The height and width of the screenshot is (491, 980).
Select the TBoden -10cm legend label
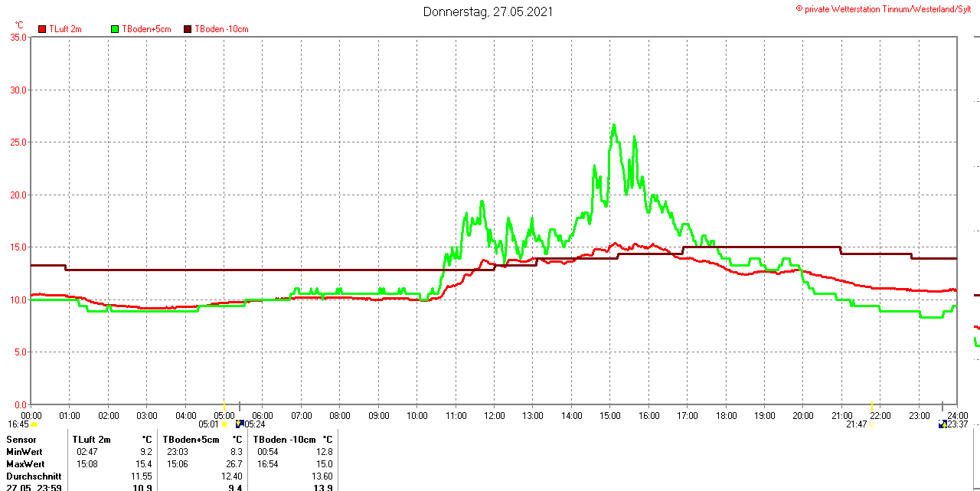(221, 29)
